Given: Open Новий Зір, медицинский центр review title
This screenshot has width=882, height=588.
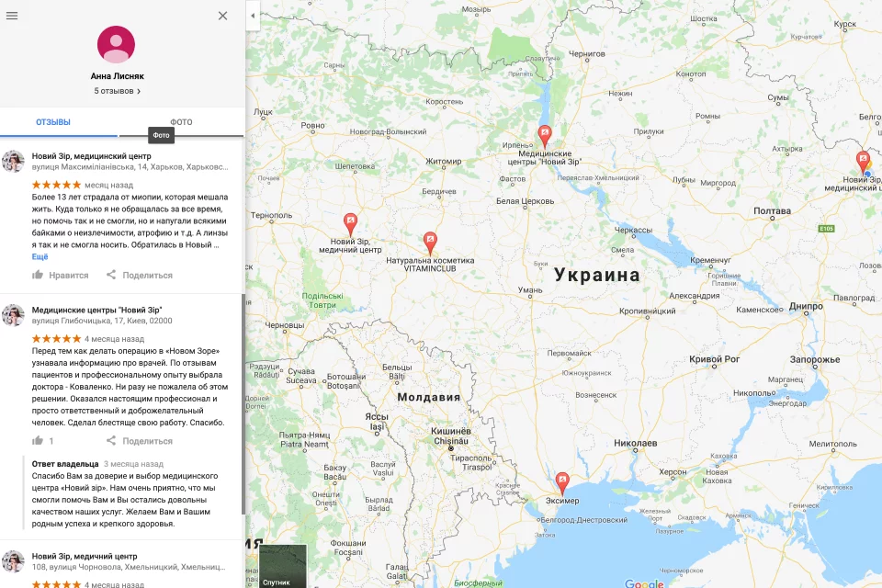Looking at the screenshot, I should (x=92, y=156).
